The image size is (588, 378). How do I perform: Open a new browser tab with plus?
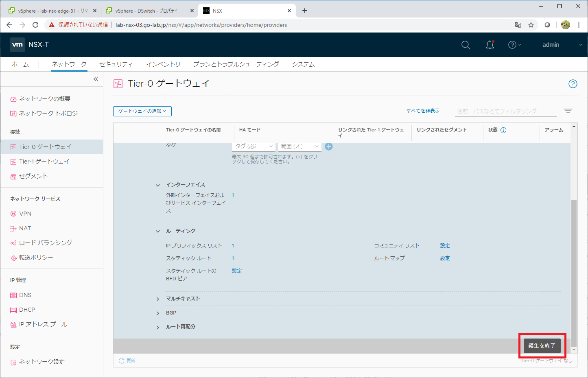(x=305, y=11)
